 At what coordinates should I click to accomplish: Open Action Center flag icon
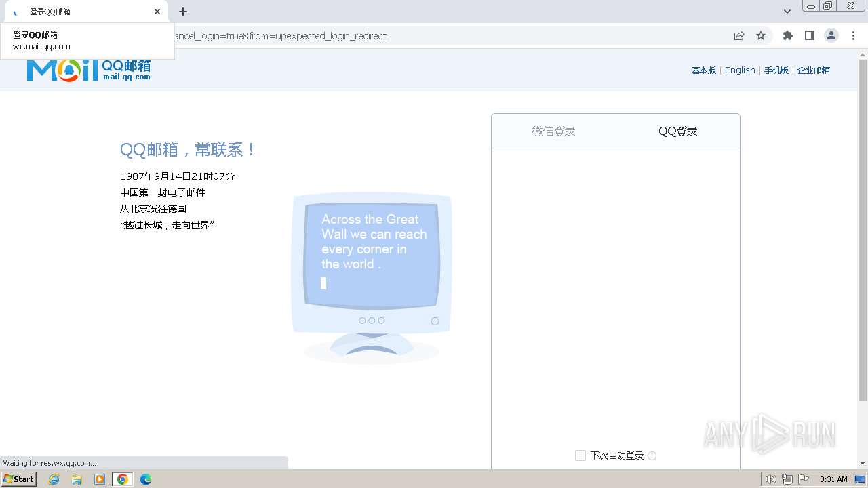tap(802, 479)
